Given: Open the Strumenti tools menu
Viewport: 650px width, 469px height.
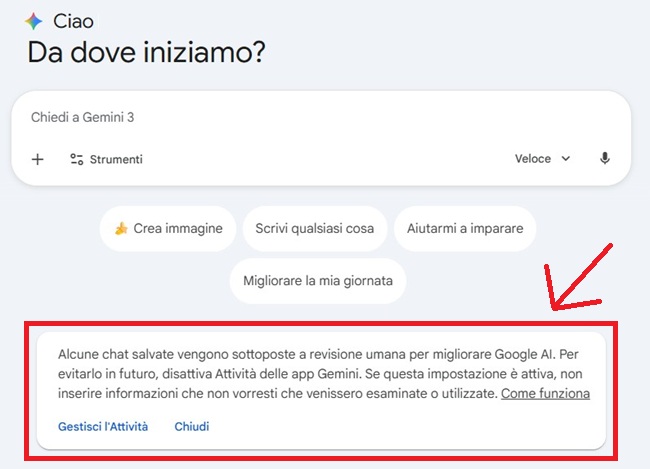Looking at the screenshot, I should tap(106, 159).
